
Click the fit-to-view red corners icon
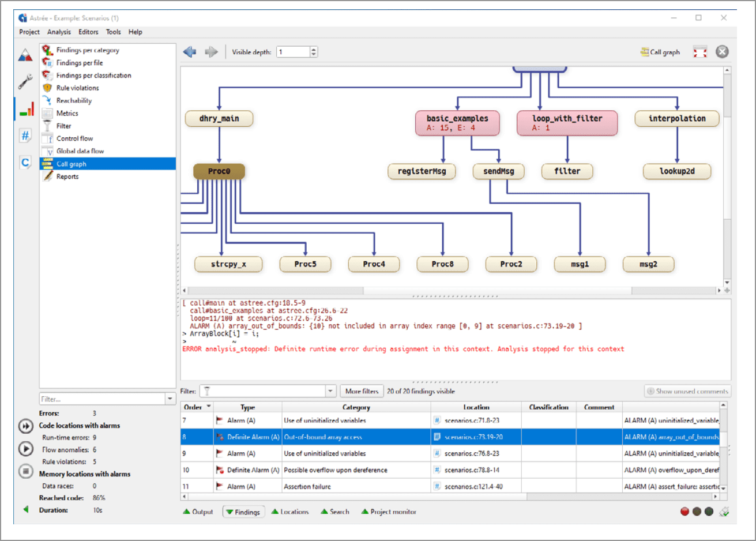point(700,52)
